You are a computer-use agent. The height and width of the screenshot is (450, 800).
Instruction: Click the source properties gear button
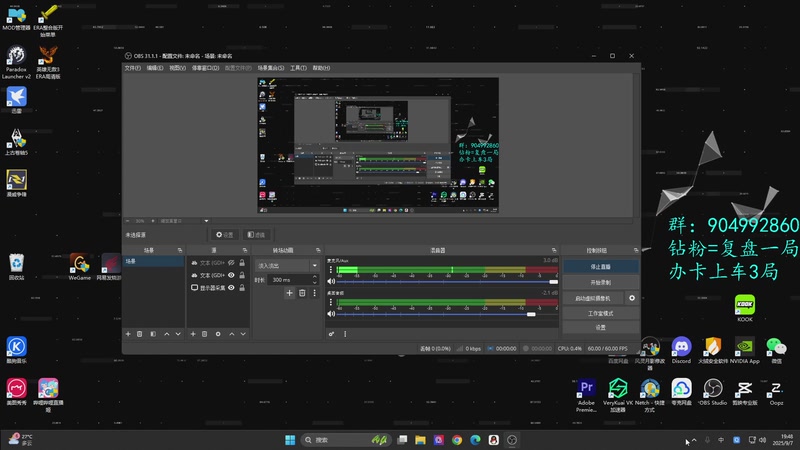(x=224, y=235)
